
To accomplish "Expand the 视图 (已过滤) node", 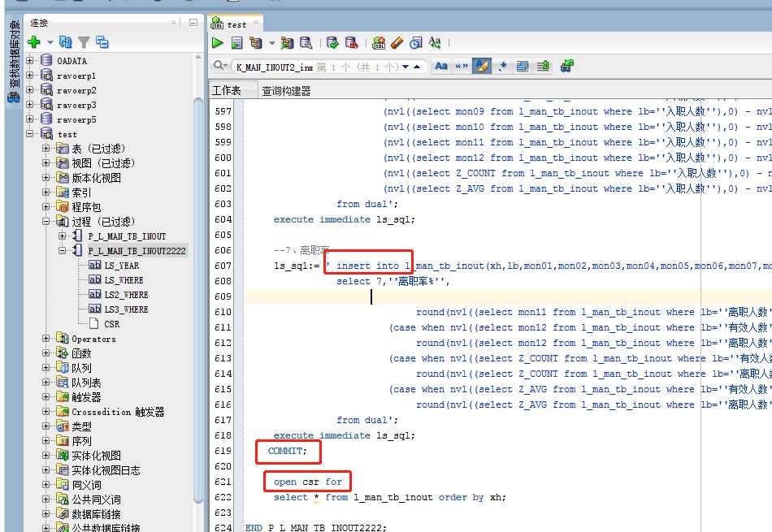I will tap(46, 163).
